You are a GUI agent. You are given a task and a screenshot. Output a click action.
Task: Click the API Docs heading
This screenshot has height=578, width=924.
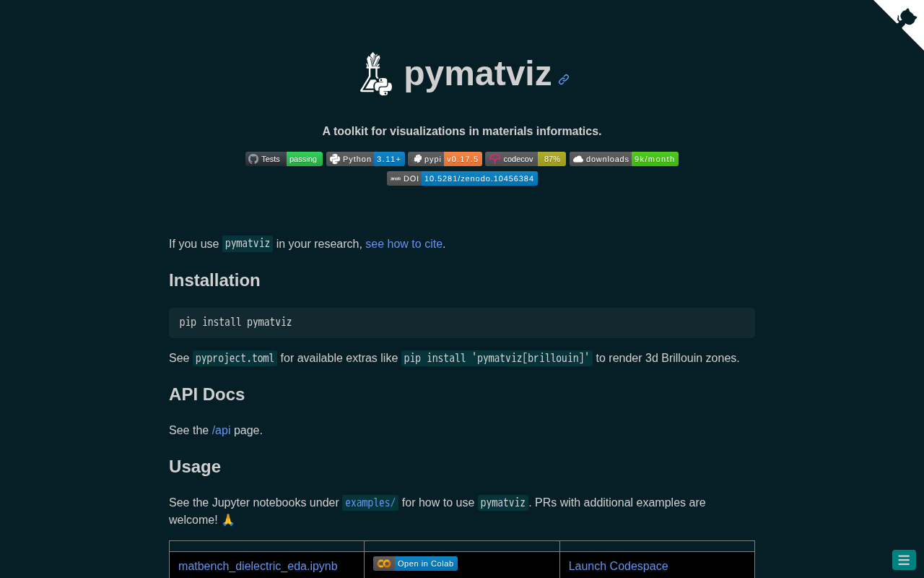206,394
